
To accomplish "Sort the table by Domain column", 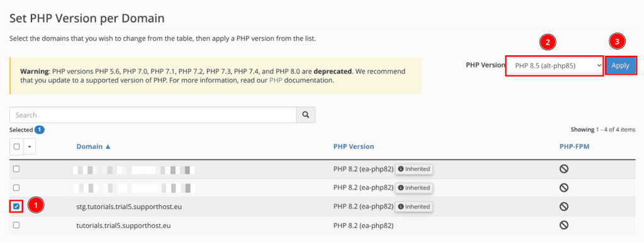I will 93,146.
